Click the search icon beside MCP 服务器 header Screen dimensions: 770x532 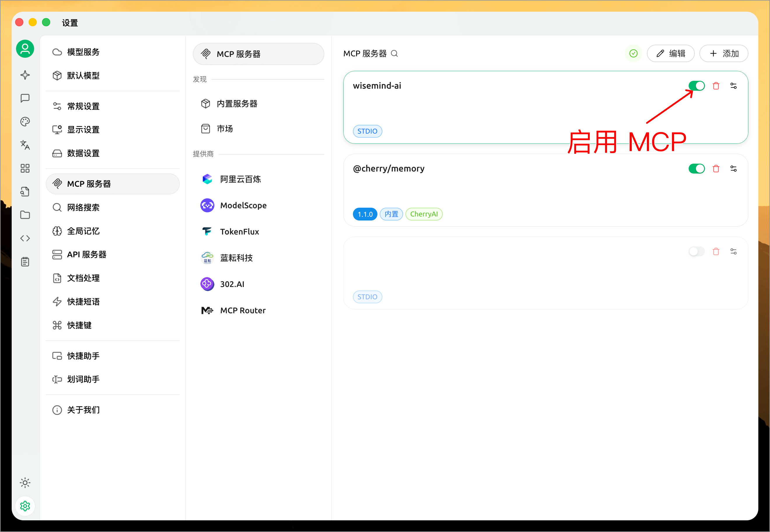395,53
